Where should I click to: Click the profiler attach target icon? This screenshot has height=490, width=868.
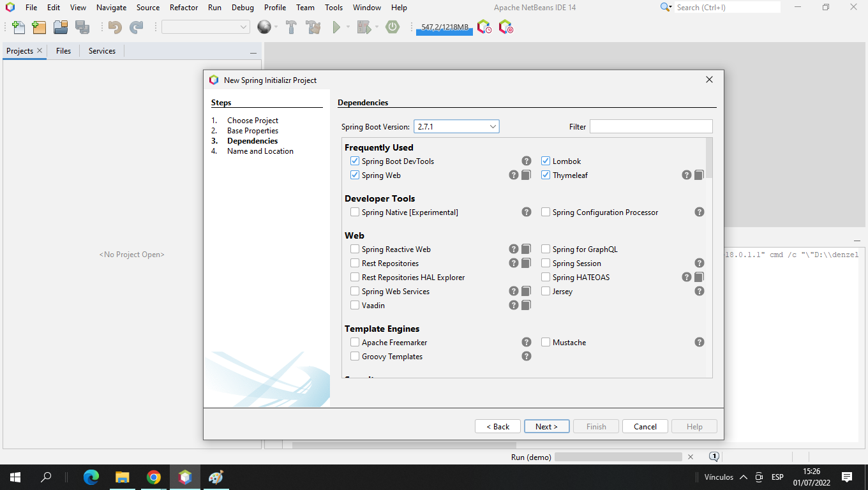coord(505,27)
